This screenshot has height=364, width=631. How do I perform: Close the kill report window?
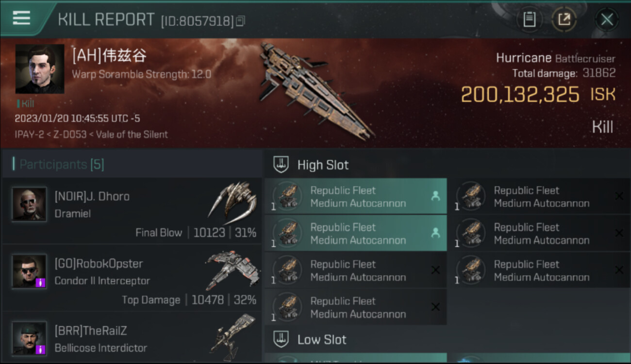(607, 19)
